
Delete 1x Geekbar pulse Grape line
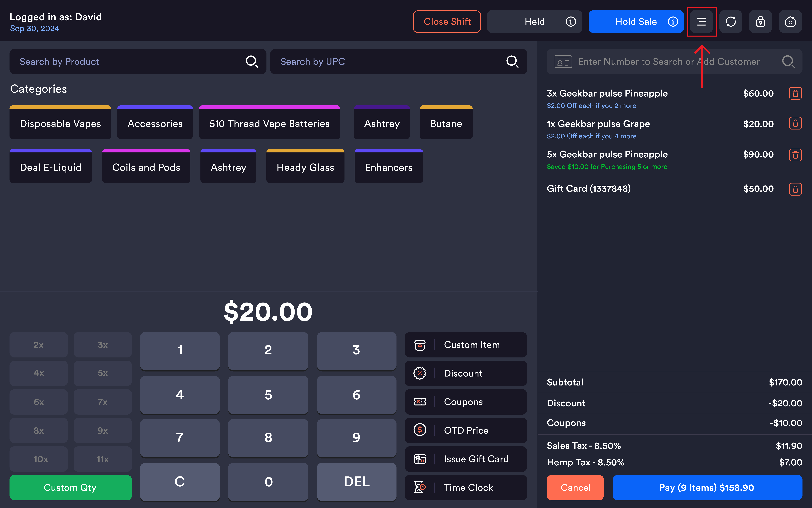[795, 123]
